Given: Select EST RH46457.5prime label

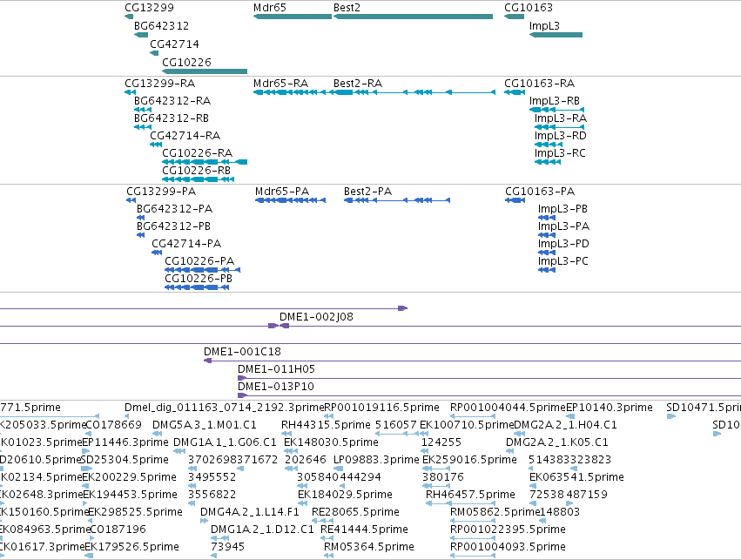Looking at the screenshot, I should pos(470,496).
